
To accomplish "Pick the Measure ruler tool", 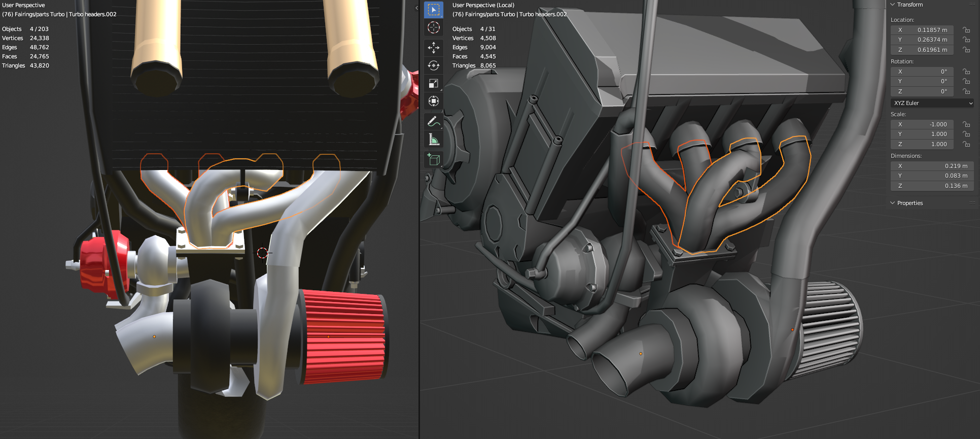I will coord(433,139).
